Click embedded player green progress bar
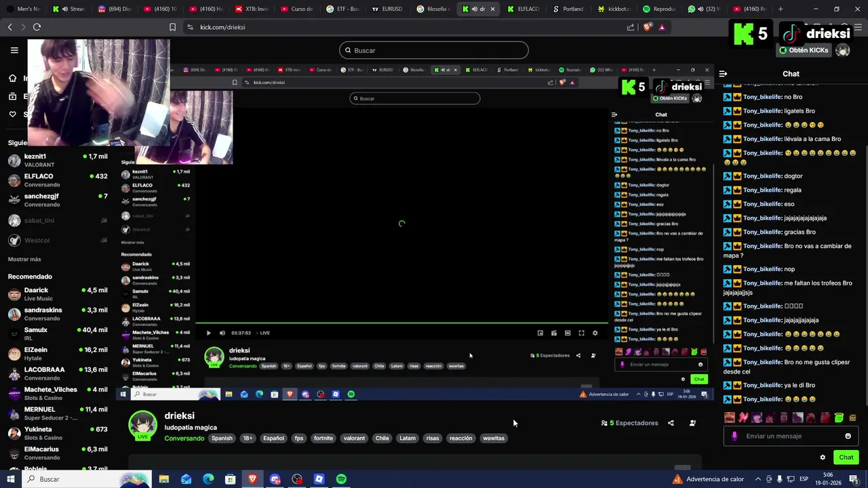This screenshot has width=868, height=488. (401, 324)
